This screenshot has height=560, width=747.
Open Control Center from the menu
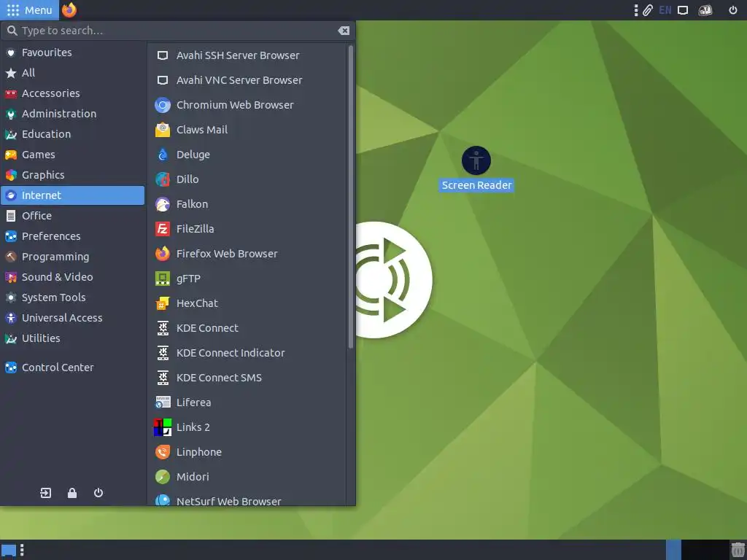72,367
